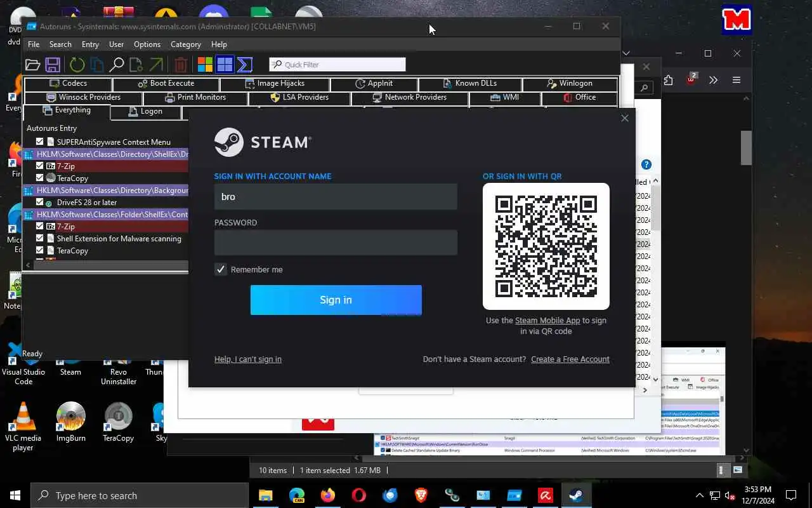The height and width of the screenshot is (508, 812).
Task: Uncheck the DriveFS 28 or later entry
Action: point(40,202)
